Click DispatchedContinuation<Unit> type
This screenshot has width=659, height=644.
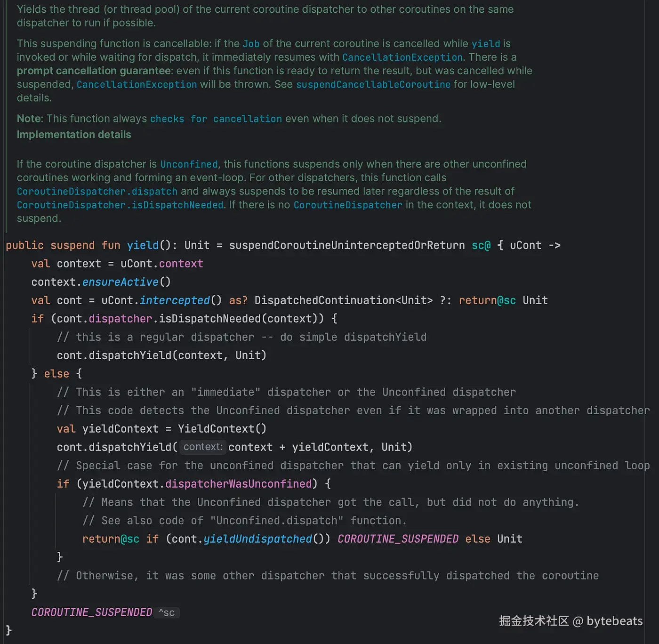point(344,300)
